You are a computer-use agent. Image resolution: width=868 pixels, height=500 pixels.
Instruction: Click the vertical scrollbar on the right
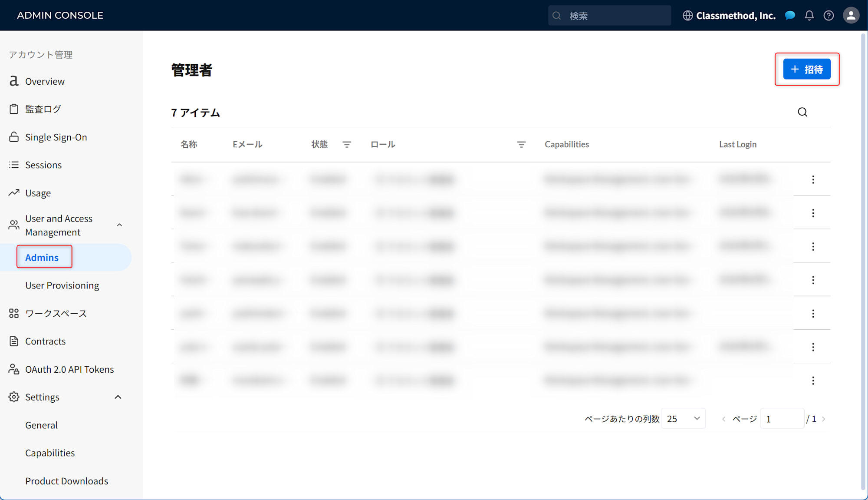(x=863, y=261)
